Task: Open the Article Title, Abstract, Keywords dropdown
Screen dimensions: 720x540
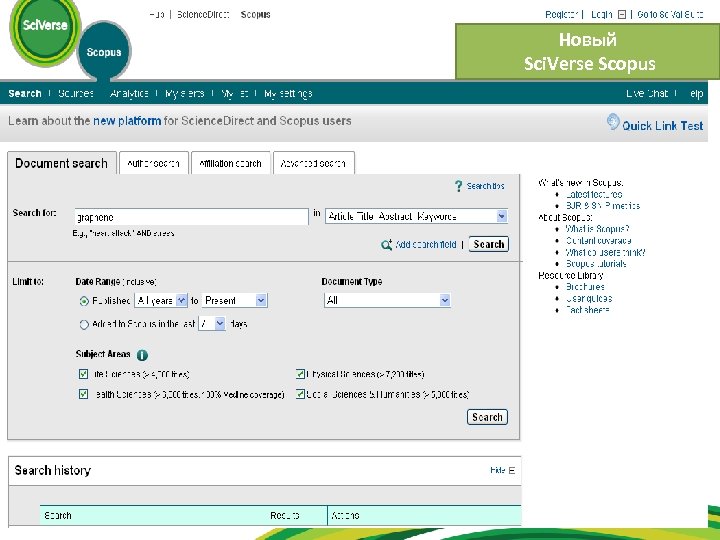Action: point(416,216)
